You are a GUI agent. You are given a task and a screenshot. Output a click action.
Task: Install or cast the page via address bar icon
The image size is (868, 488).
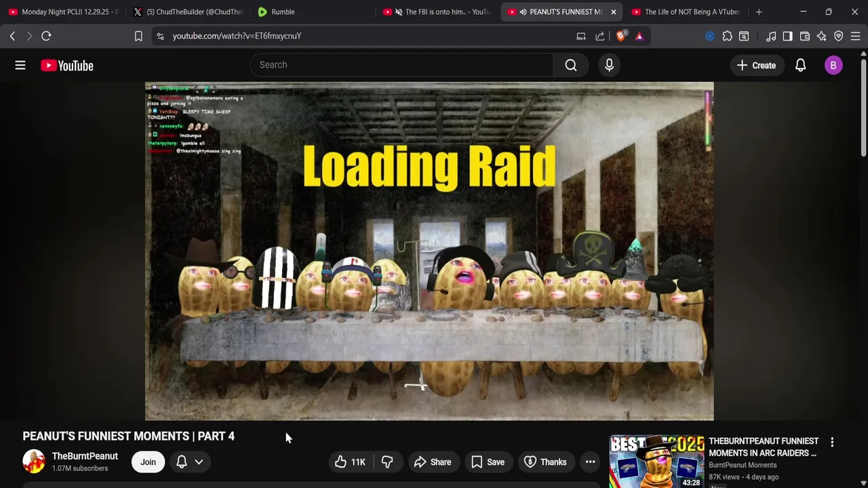(x=581, y=36)
